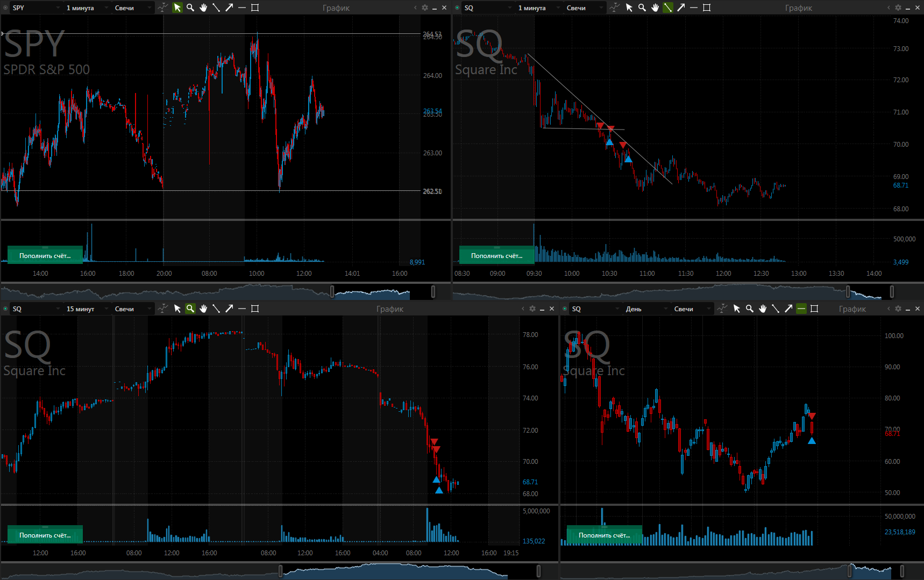This screenshot has height=580, width=924.
Task: Open settings gear of SQ 15-minute chart
Action: pyautogui.click(x=532, y=309)
